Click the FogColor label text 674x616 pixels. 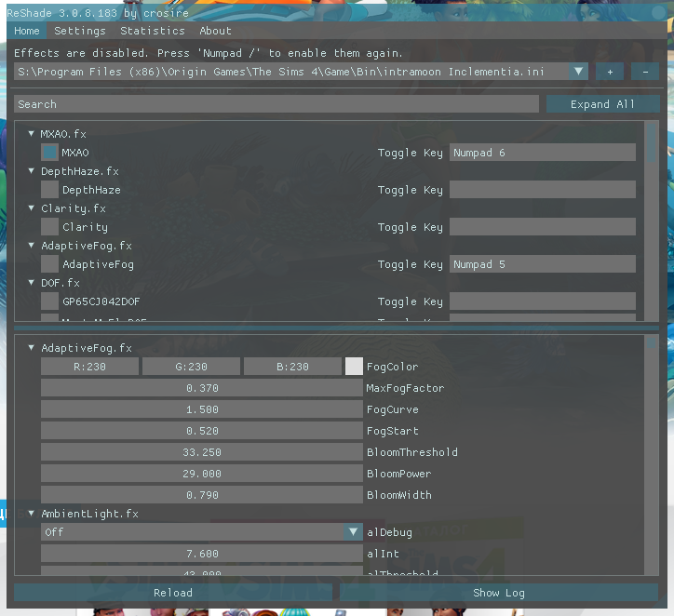tap(392, 367)
